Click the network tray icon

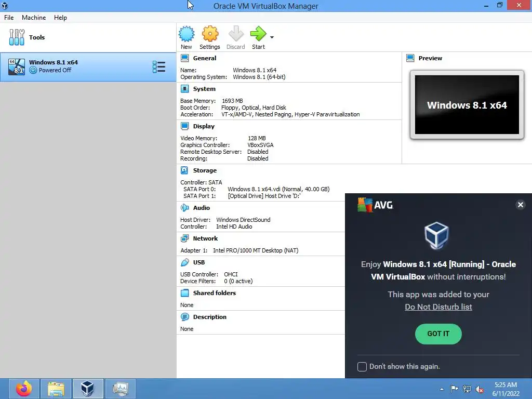[x=467, y=389]
